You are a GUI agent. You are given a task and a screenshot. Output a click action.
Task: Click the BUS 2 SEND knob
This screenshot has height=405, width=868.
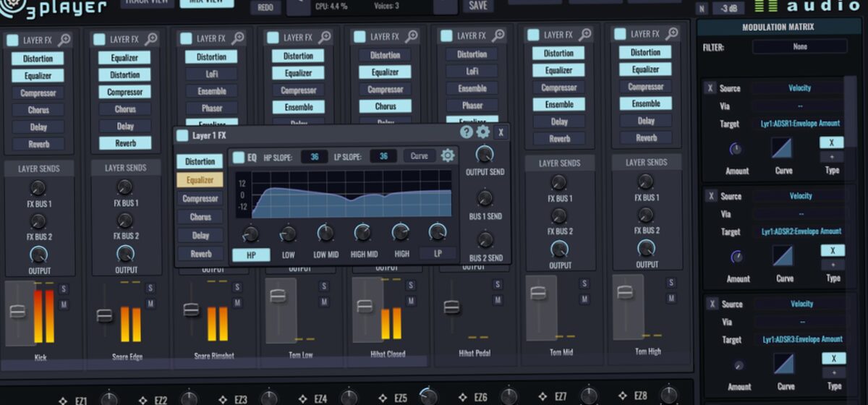[x=485, y=239]
